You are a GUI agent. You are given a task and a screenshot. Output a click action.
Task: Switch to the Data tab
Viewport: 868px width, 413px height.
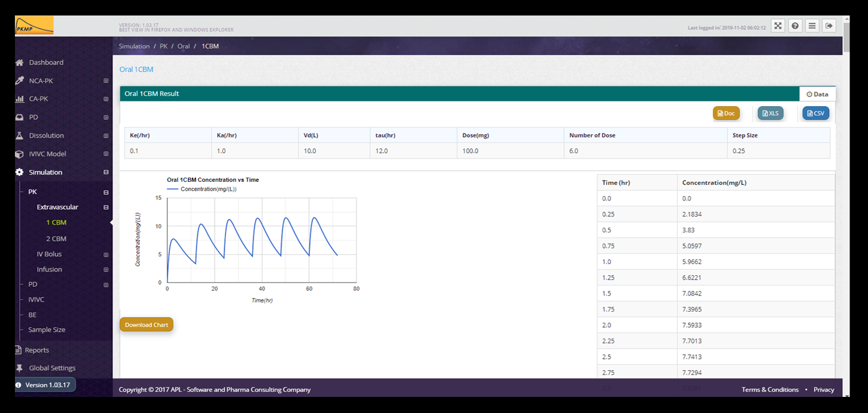click(817, 94)
